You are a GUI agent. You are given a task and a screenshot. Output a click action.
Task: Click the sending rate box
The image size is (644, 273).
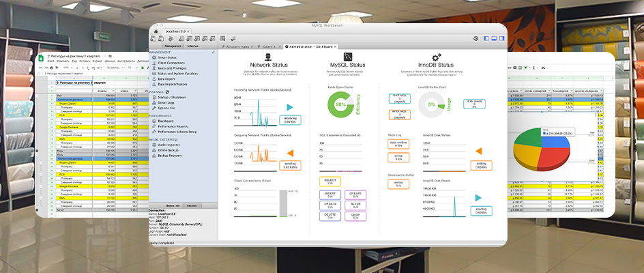[291, 166]
